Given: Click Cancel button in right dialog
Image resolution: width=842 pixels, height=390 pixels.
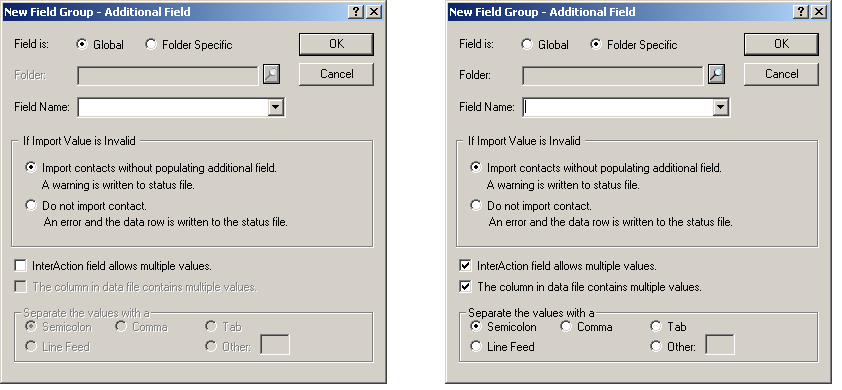Looking at the screenshot, I should click(781, 74).
